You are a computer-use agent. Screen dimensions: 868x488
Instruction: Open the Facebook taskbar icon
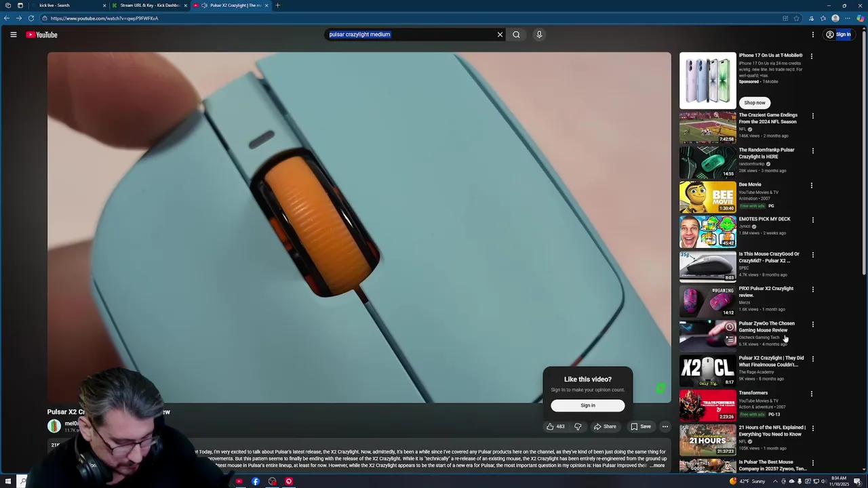pyautogui.click(x=256, y=482)
